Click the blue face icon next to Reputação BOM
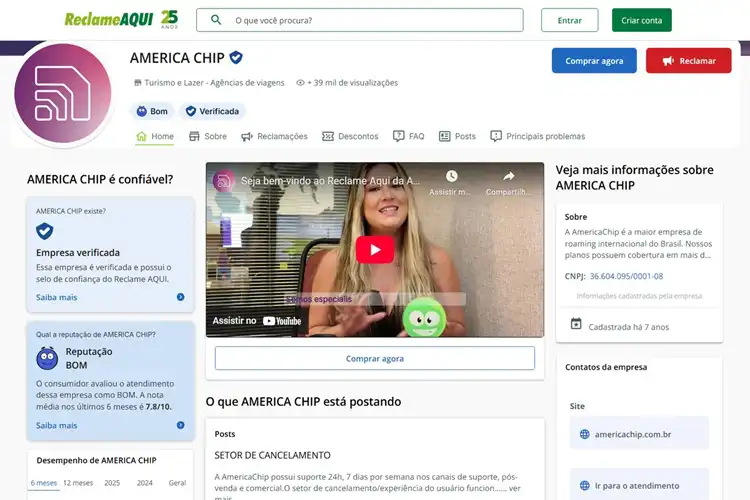Image resolution: width=750 pixels, height=500 pixels. 47,358
